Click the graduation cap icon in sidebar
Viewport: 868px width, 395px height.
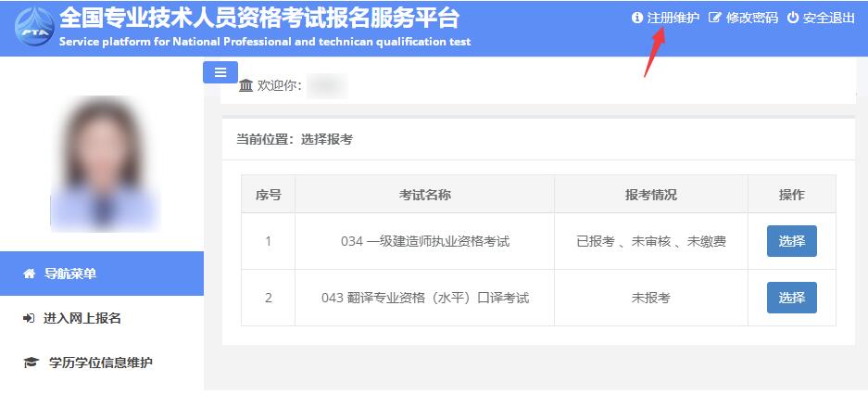coord(31,363)
